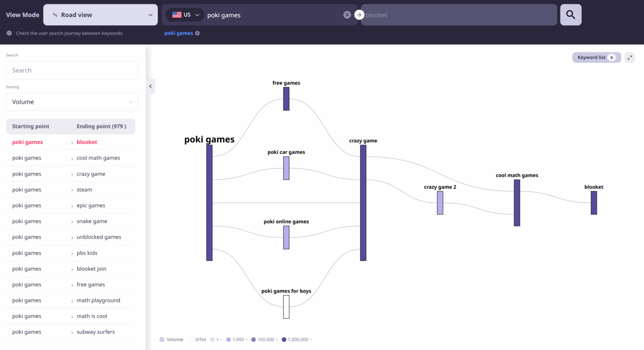This screenshot has height=350, width=644.
Task: Click the info icon beside the search journey tip
Action: (9, 33)
